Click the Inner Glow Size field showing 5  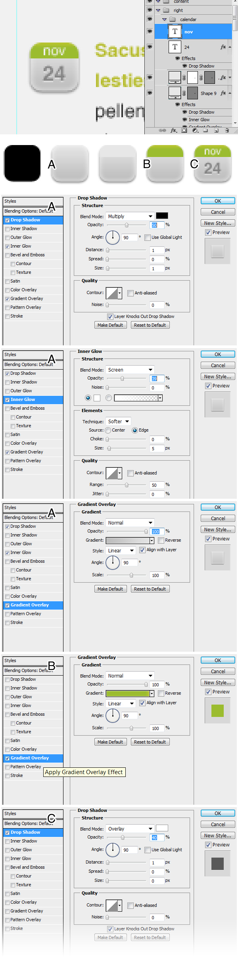pyautogui.click(x=157, y=448)
